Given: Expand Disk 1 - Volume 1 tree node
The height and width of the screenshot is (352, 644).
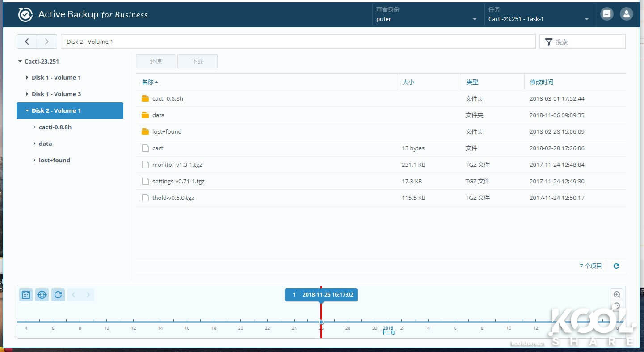Looking at the screenshot, I should 28,78.
